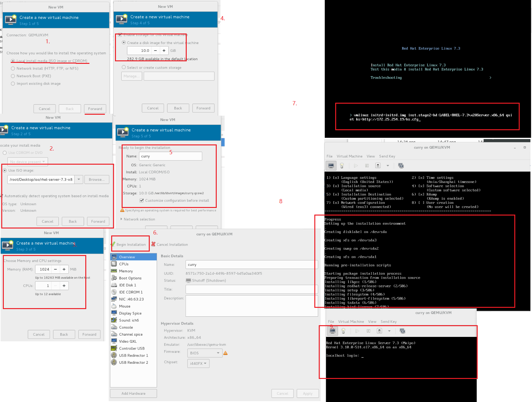Select IDE CDROM 1 in the hardware list
This screenshot has height=402, width=532.
[134, 292]
